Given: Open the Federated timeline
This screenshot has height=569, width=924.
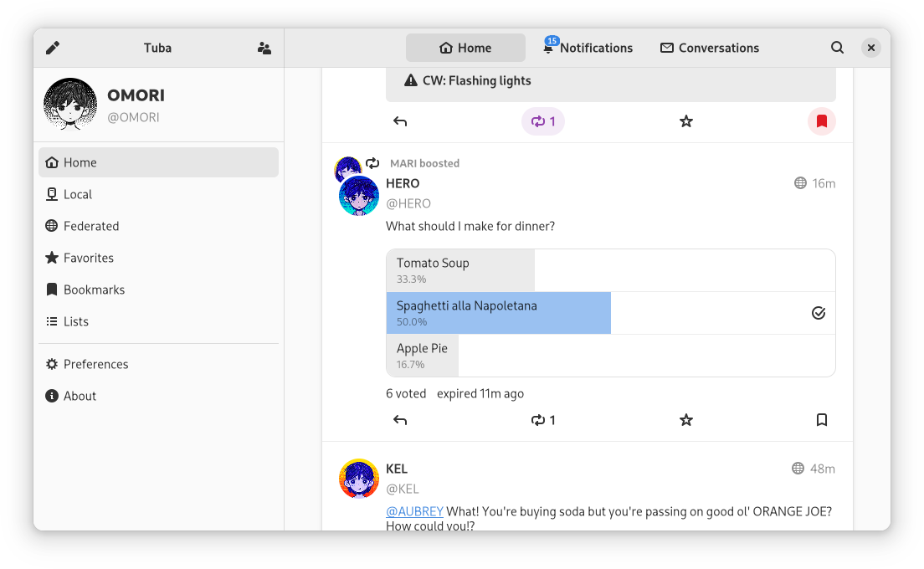Looking at the screenshot, I should (158, 226).
